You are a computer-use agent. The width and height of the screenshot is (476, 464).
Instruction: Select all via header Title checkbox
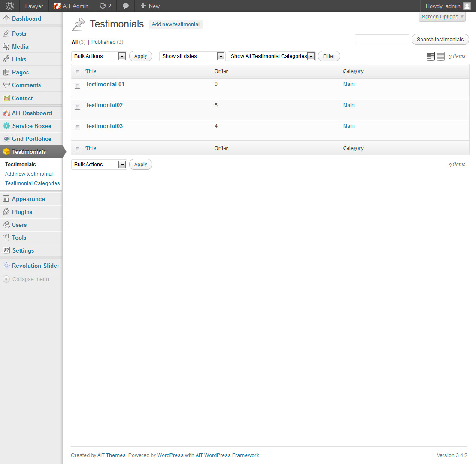click(78, 72)
